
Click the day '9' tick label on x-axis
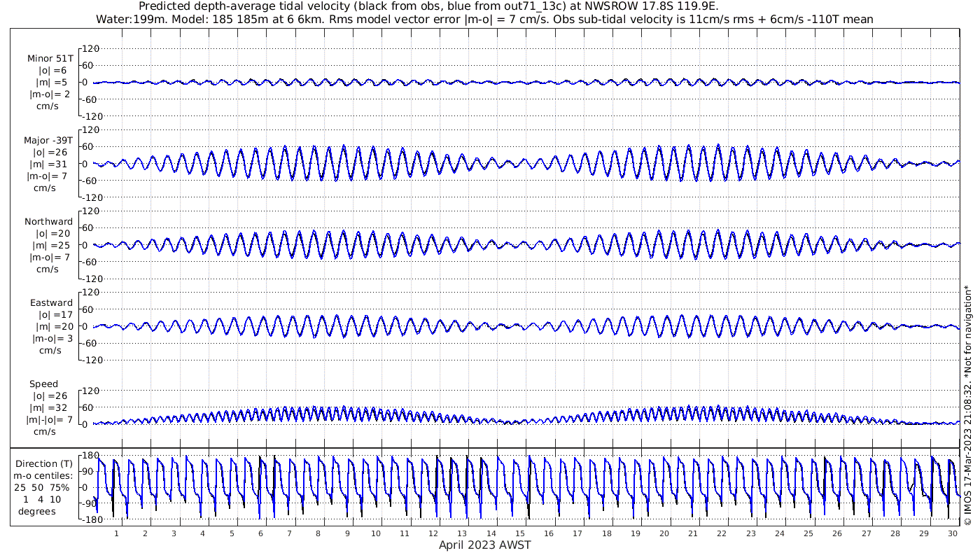pyautogui.click(x=347, y=533)
